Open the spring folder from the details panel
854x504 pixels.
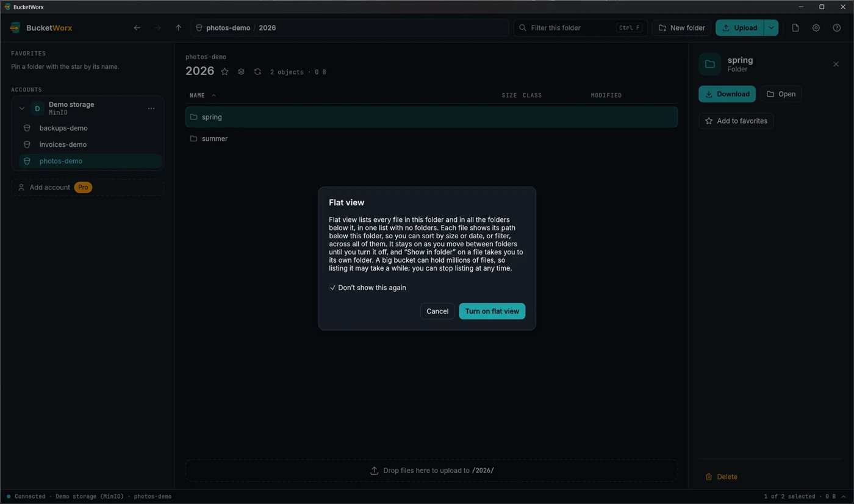click(x=781, y=94)
